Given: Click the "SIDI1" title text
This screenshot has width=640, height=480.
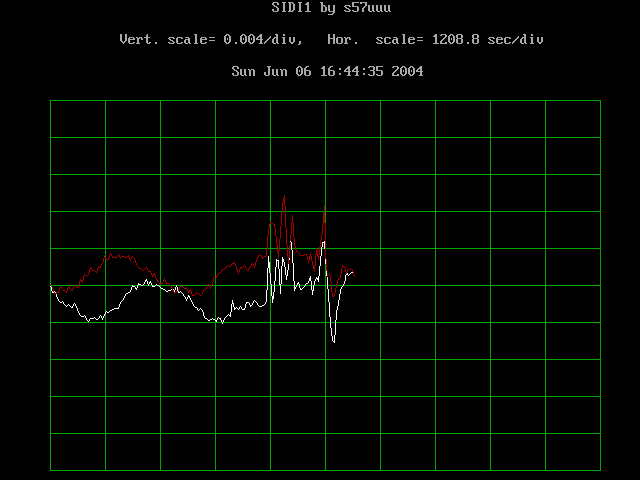Looking at the screenshot, I should [x=291, y=8].
